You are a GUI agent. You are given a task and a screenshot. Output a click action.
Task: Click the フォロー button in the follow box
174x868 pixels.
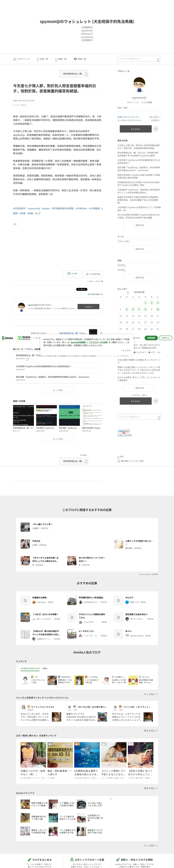88,307
